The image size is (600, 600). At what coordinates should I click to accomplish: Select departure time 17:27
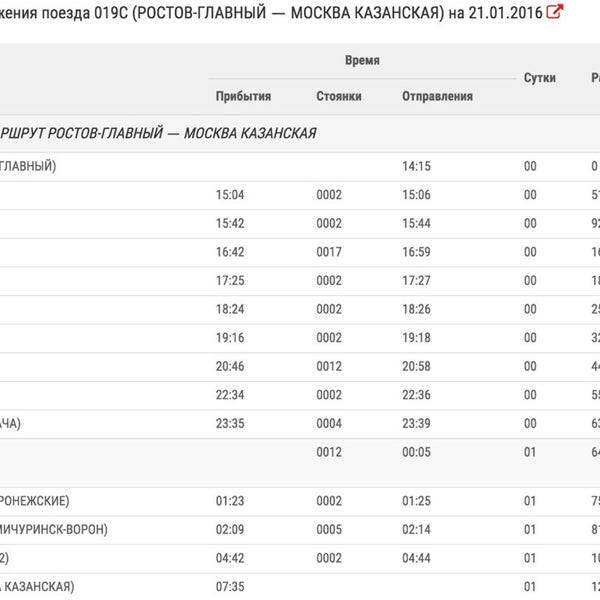[x=416, y=280]
